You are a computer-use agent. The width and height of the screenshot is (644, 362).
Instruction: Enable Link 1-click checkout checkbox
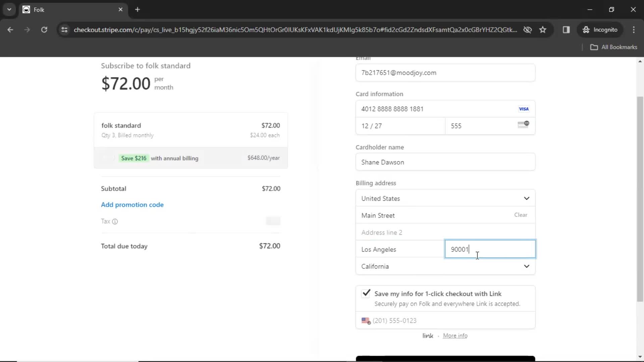point(366,293)
